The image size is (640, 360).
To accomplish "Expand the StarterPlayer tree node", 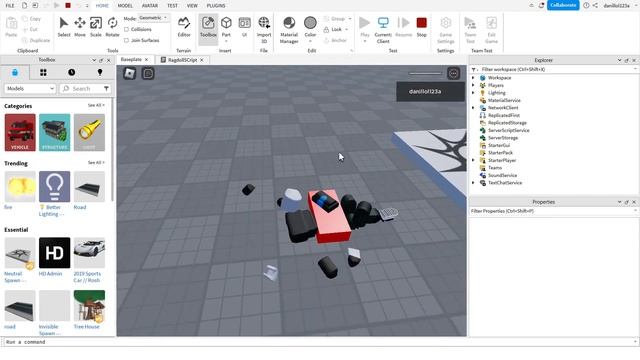I will 473,160.
